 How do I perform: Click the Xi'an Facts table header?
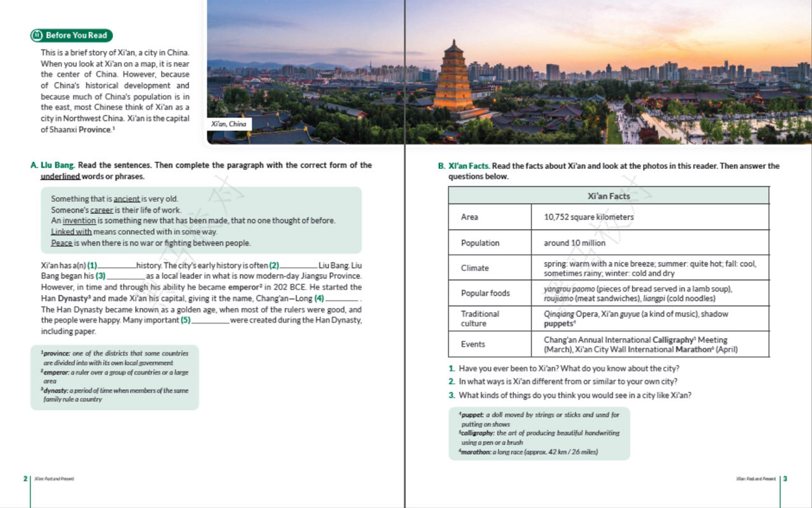(x=609, y=196)
